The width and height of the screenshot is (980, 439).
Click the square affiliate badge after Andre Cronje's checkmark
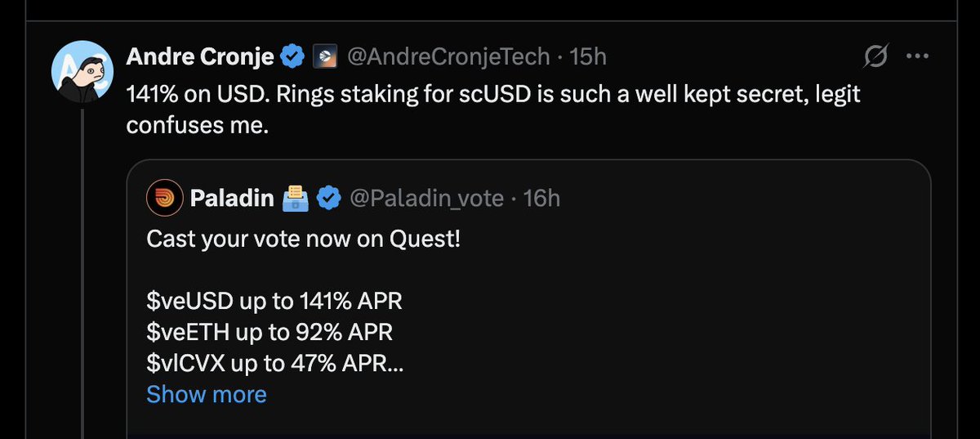point(325,57)
